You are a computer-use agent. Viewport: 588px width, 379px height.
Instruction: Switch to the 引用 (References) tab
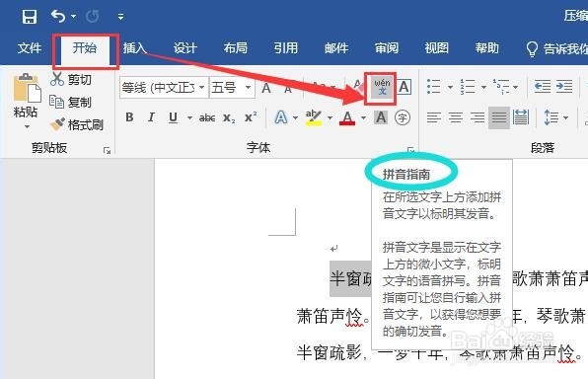[286, 48]
